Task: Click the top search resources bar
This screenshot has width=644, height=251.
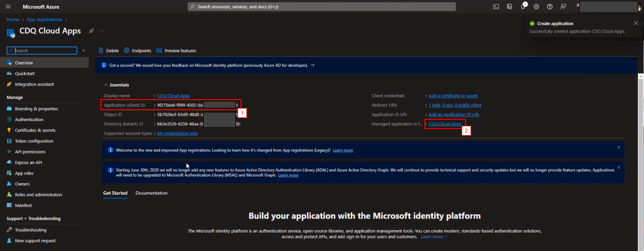Action: point(322,7)
